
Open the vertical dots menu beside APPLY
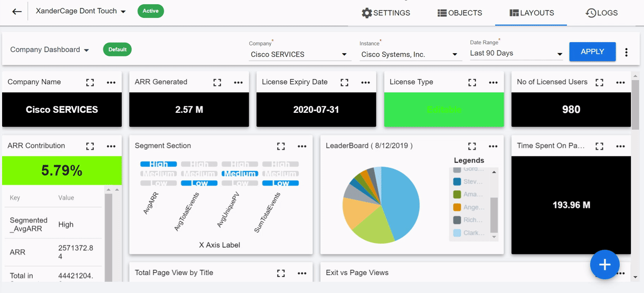tap(627, 52)
